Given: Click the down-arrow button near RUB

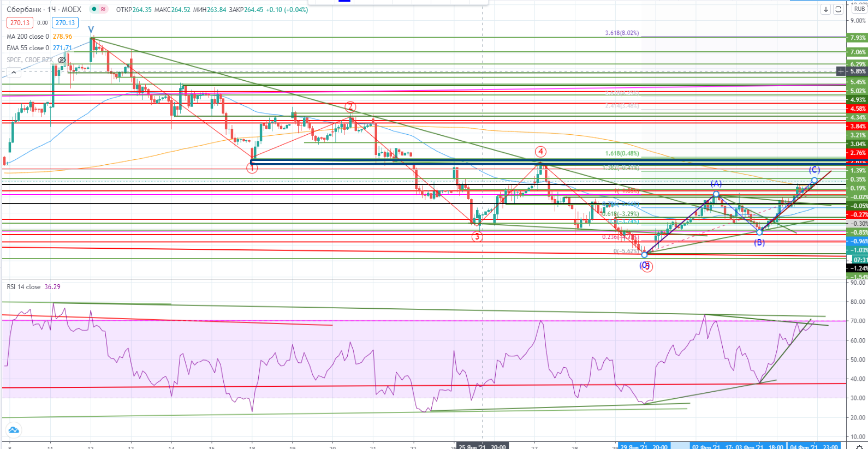Looking at the screenshot, I should click(826, 9).
